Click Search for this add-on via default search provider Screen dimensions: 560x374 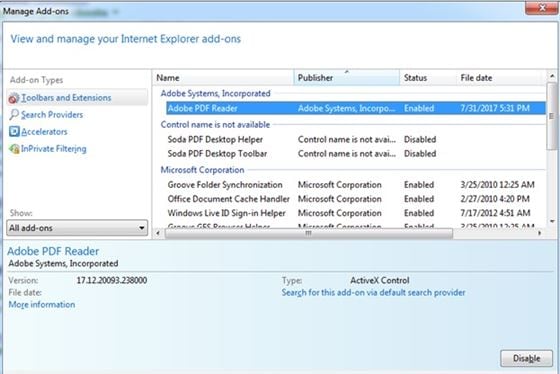[x=373, y=293]
